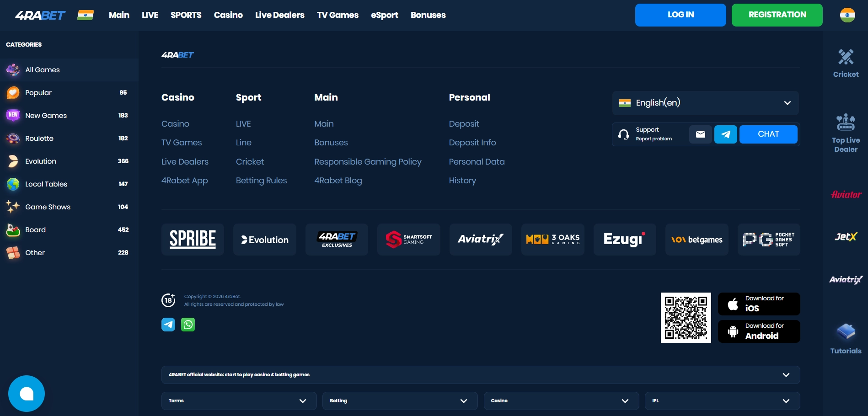
Task: Expand the Casino dropdown at the bottom
Action: pos(562,401)
